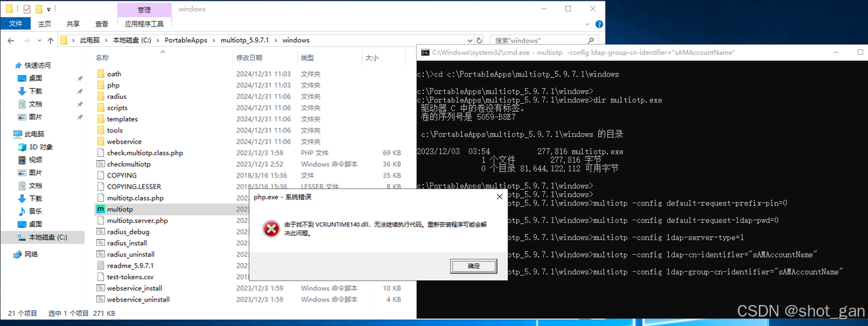The image size is (868, 326).
Task: Select the scripts folder icon
Action: (100, 108)
